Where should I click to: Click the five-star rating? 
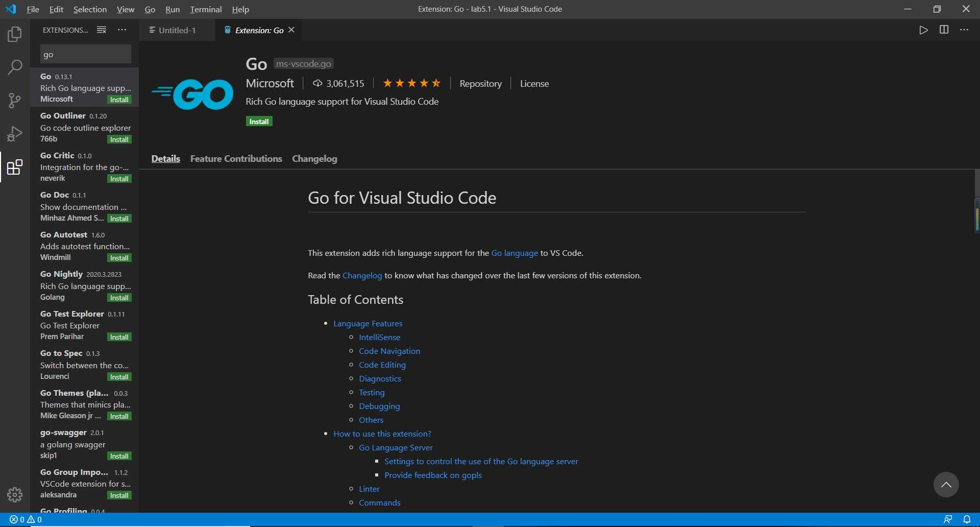[x=411, y=83]
